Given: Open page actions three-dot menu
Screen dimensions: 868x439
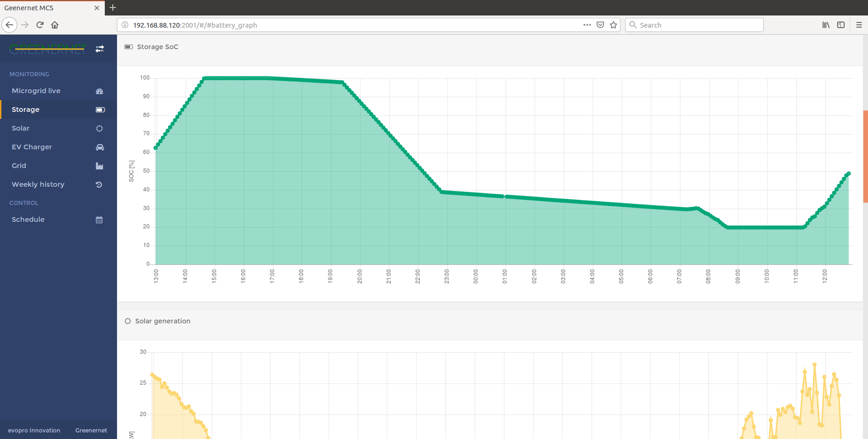Looking at the screenshot, I should coord(587,25).
